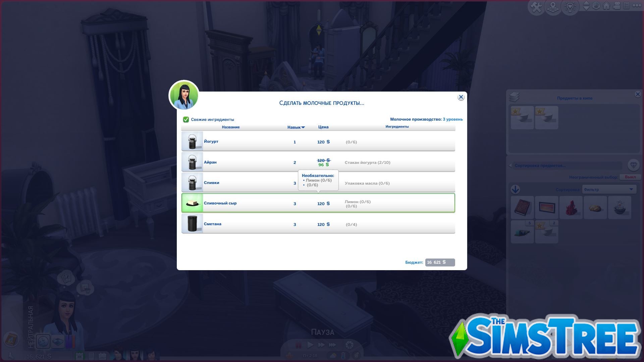This screenshot has height=362, width=644.
Task: Click the discounted 96 § Айран price
Action: (x=323, y=165)
